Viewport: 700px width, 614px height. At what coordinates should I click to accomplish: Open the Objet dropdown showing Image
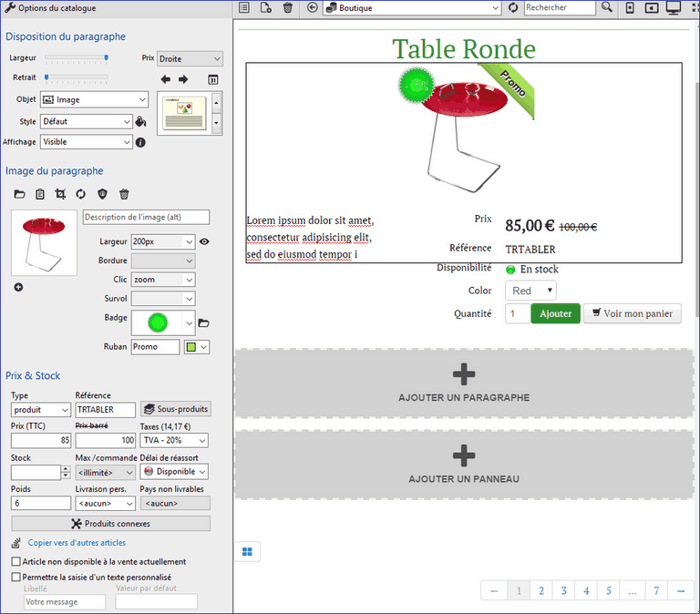click(94, 100)
